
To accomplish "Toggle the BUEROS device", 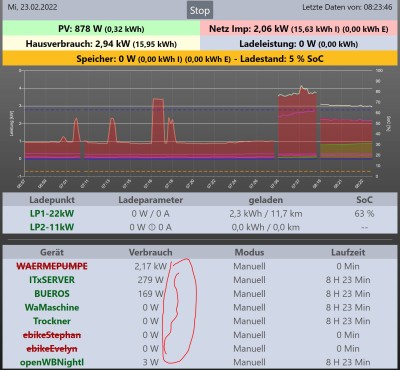I will [52, 294].
